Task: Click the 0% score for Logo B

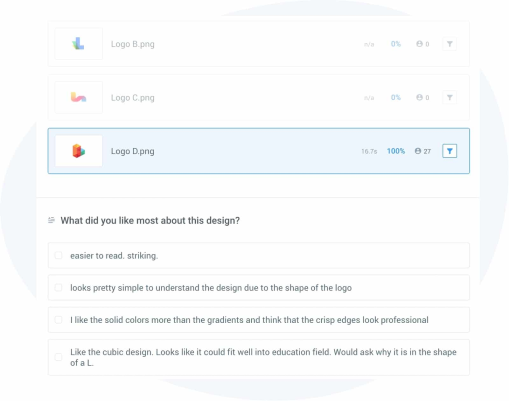Action: point(396,44)
